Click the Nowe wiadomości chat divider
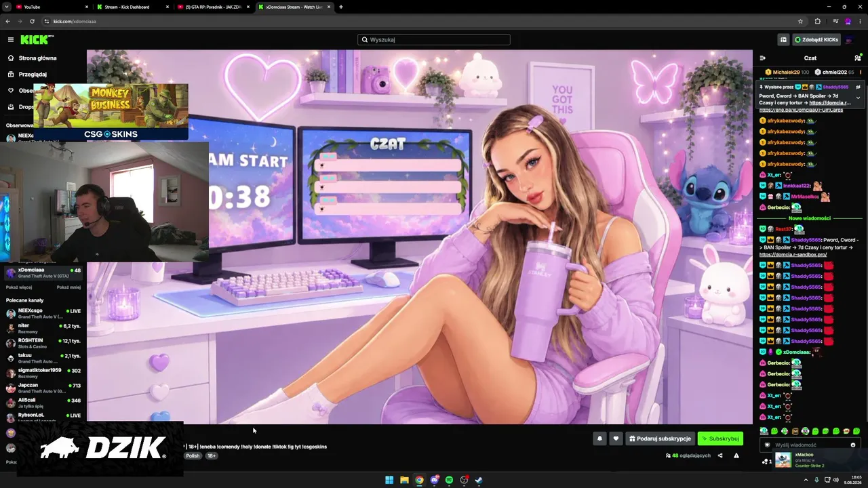Viewport: 868px width, 488px height. (x=809, y=218)
